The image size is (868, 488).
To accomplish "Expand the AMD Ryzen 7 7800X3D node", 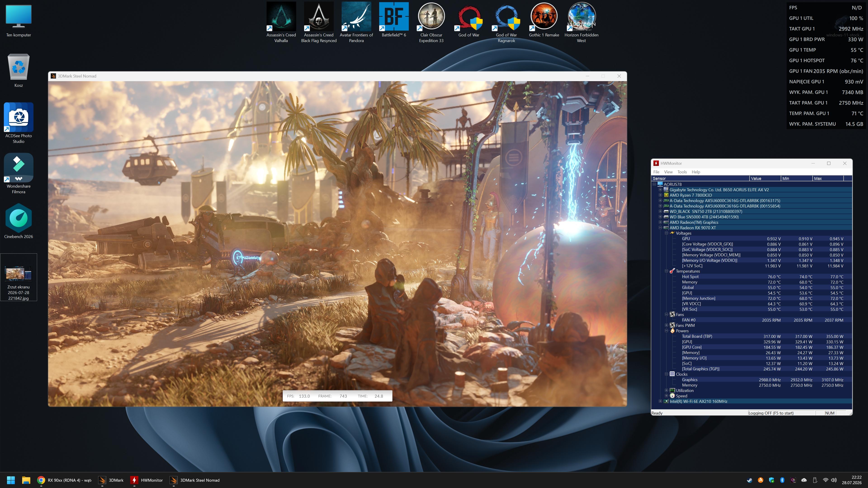I will tap(660, 195).
